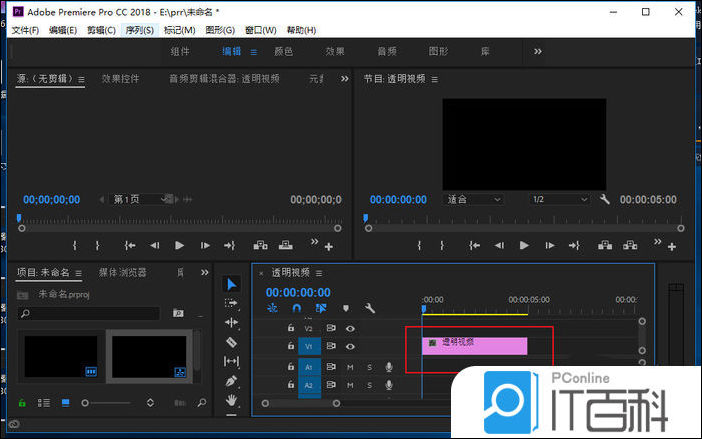Open timeline wrench display settings

369,309
